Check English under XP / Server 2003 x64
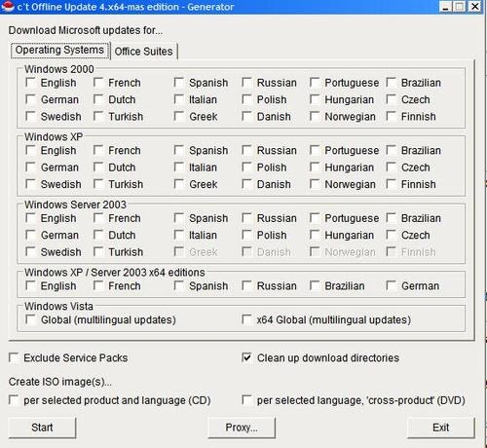Viewport: 487px width, 448px height. click(x=30, y=285)
